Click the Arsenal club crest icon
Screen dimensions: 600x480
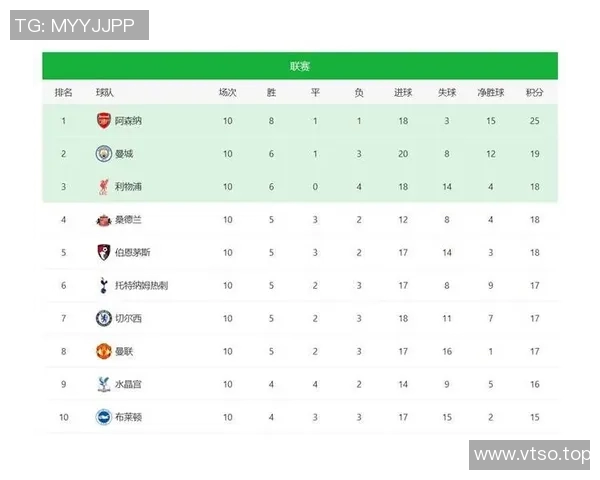[103, 121]
